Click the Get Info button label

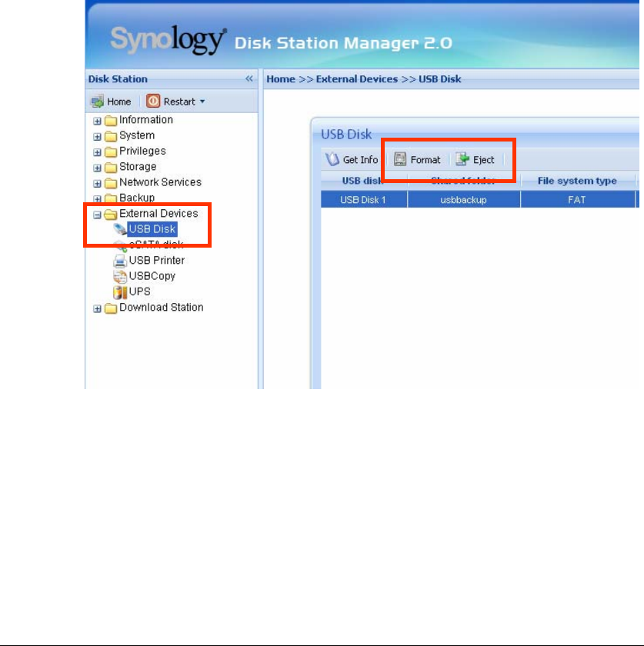(x=360, y=160)
